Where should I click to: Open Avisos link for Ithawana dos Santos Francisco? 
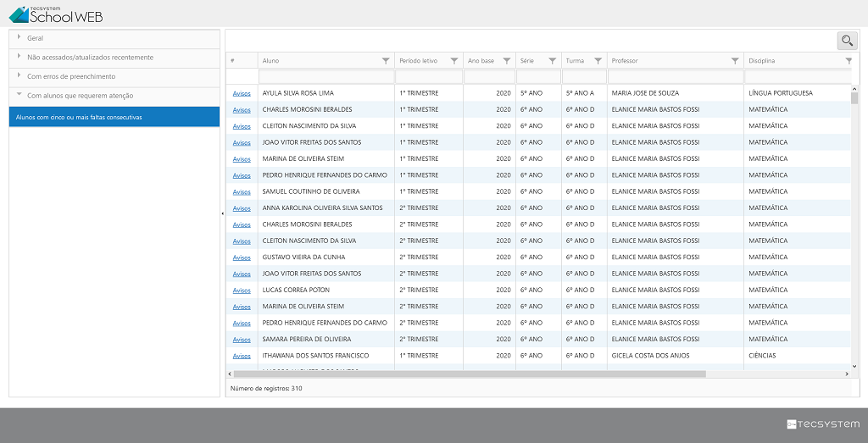(x=242, y=356)
